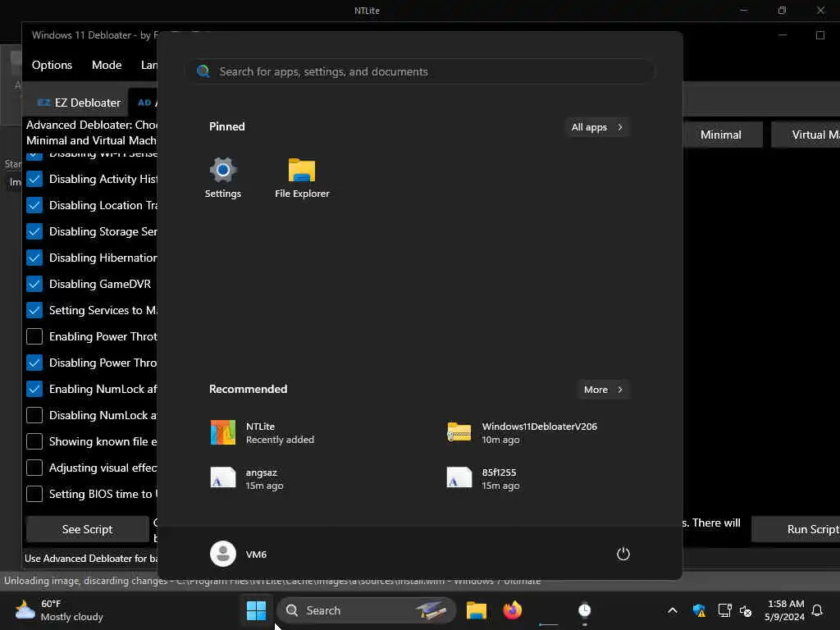This screenshot has width=840, height=630.
Task: Expand More recommended items
Action: pos(603,390)
